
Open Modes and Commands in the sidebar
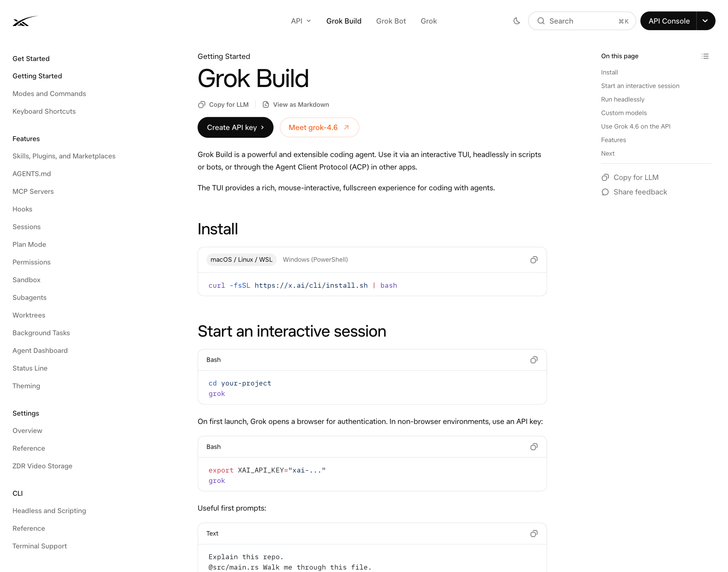pos(49,94)
